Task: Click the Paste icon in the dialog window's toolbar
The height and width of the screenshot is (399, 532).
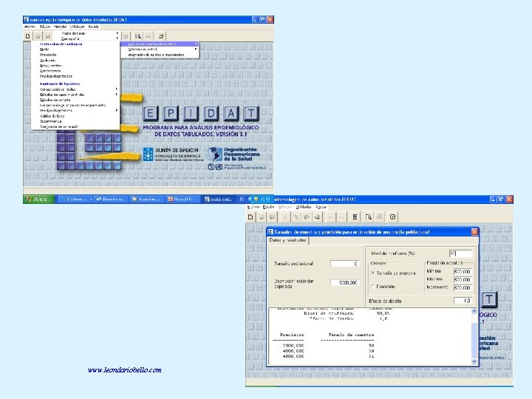Action: (307, 216)
